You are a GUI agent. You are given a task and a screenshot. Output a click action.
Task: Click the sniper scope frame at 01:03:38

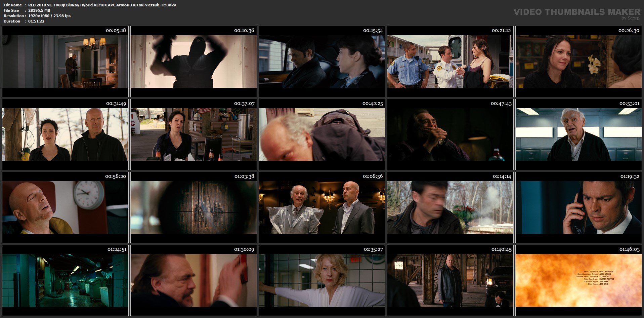[194, 207]
